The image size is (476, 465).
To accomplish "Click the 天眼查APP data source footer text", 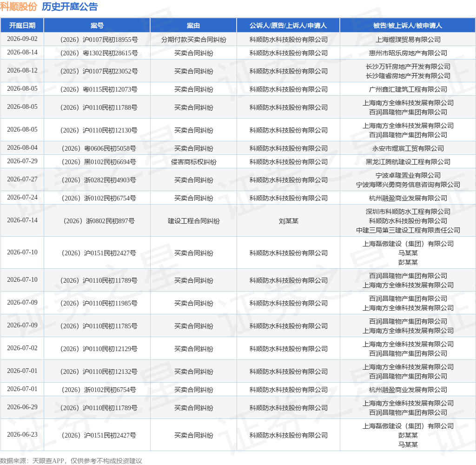I will tap(48, 461).
